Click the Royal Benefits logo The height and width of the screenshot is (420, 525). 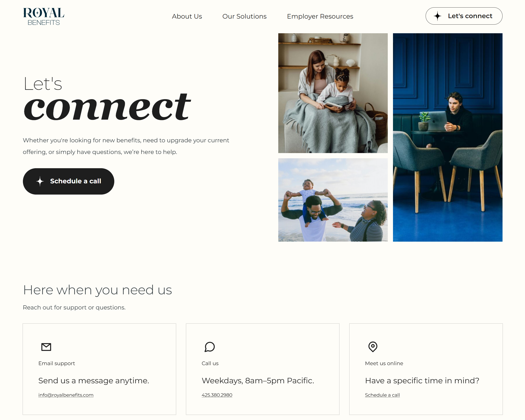(x=44, y=16)
